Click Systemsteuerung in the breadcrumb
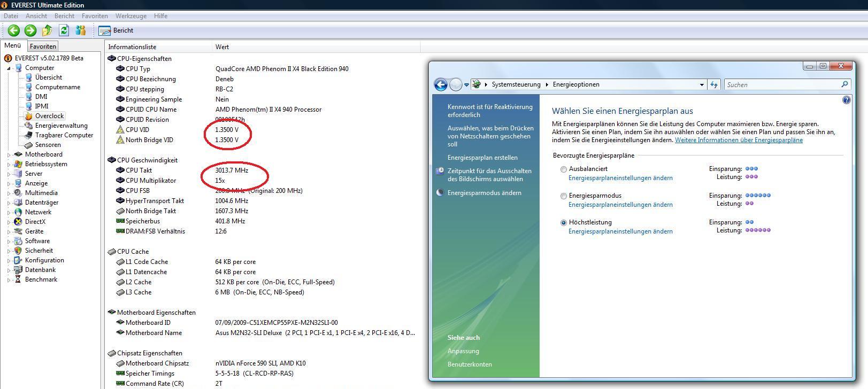Screen dimensions: 868x389 tap(516, 84)
